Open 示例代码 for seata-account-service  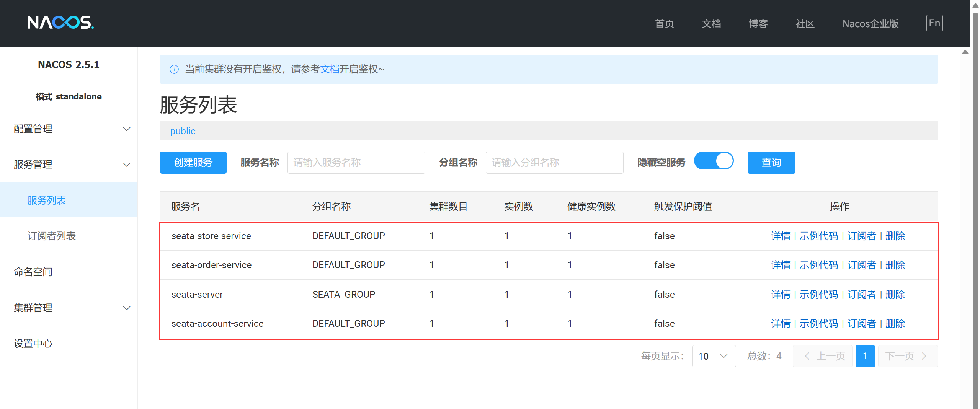(819, 324)
